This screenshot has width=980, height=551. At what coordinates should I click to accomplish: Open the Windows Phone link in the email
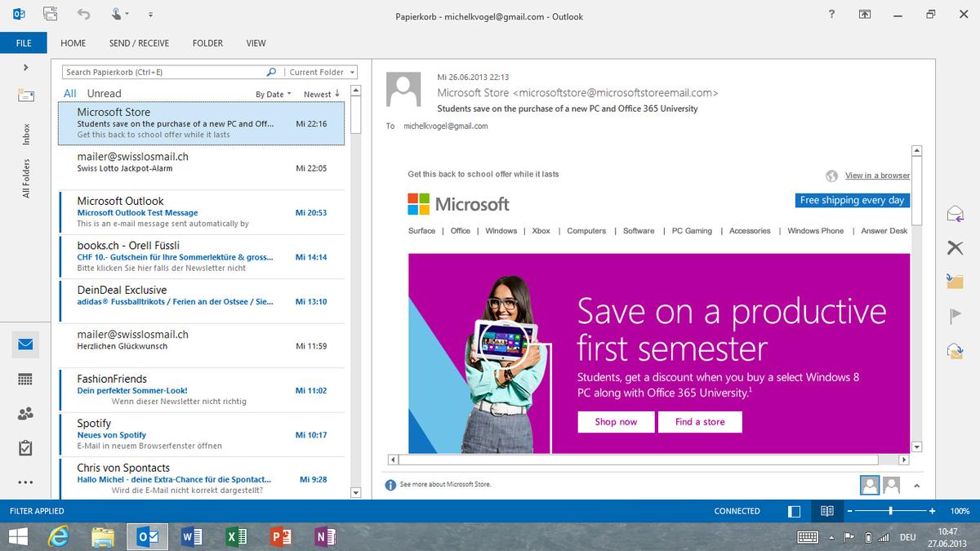click(x=815, y=231)
